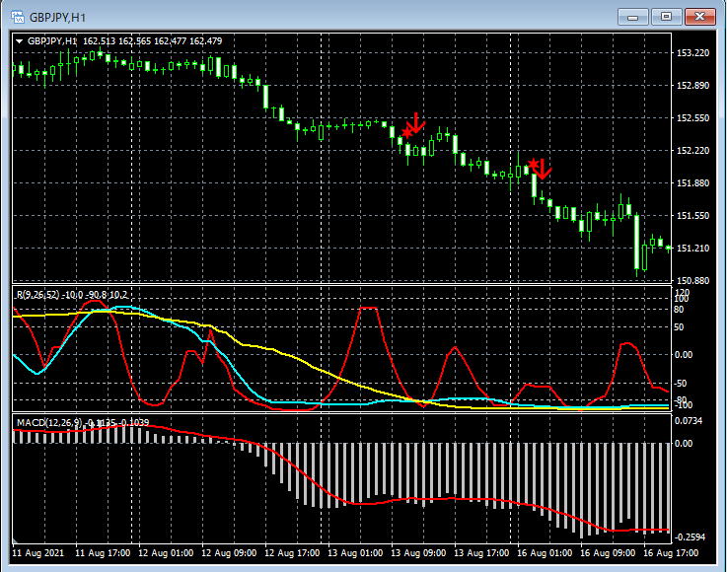Close the GBPJPY,H1 chart window
728x572 pixels.
click(x=699, y=17)
